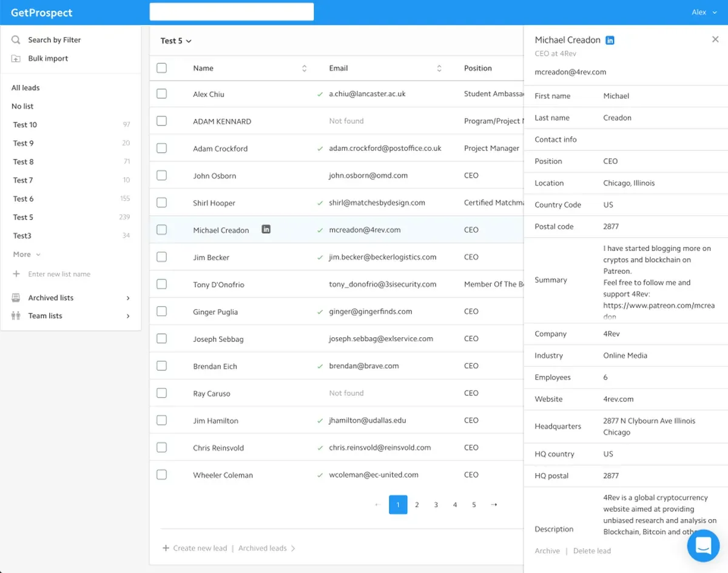Viewport: 728px width, 573px height.
Task: Click the LinkedIn badge next to Michael Creadon's name
Action: click(x=266, y=229)
